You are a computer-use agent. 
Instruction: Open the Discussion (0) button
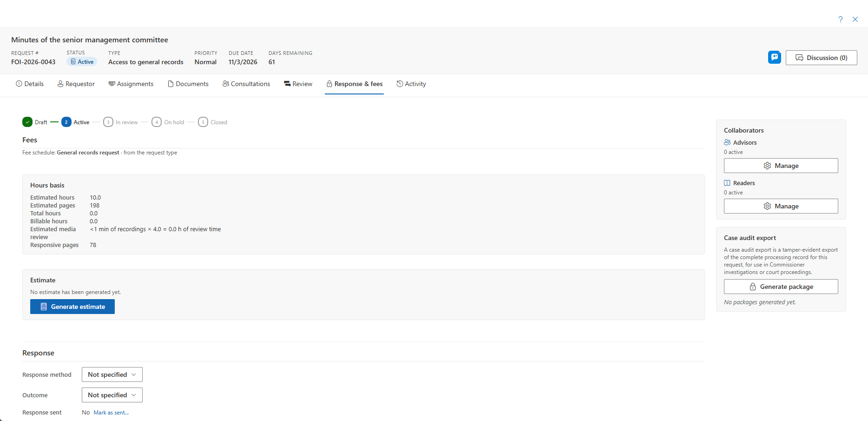click(x=822, y=58)
